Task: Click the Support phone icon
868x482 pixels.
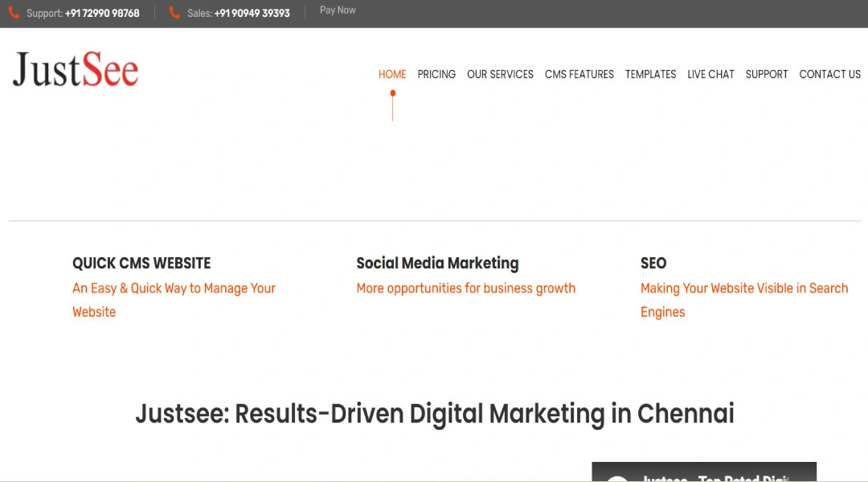Action: pyautogui.click(x=14, y=13)
